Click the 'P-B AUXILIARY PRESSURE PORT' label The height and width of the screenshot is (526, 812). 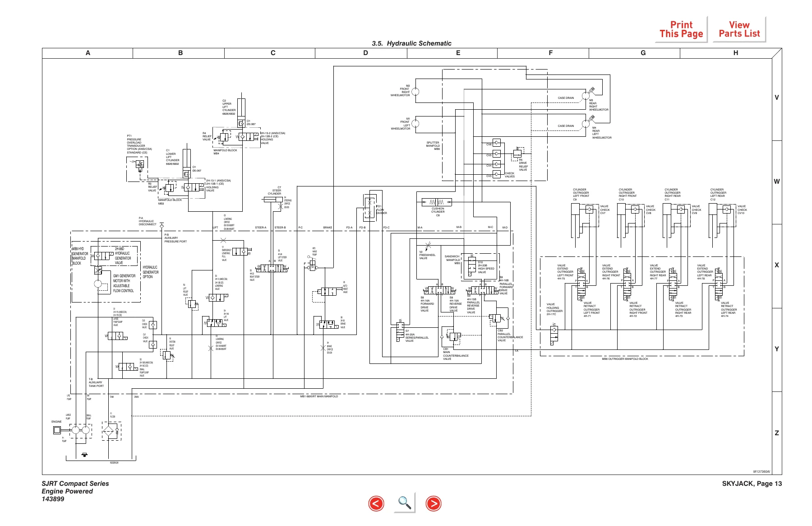point(175,238)
